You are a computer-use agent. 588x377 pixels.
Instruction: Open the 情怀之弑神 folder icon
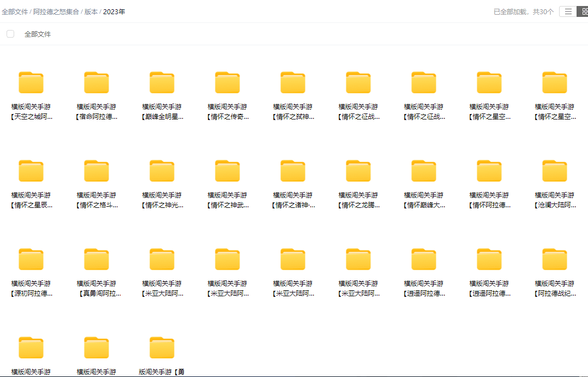(x=293, y=83)
